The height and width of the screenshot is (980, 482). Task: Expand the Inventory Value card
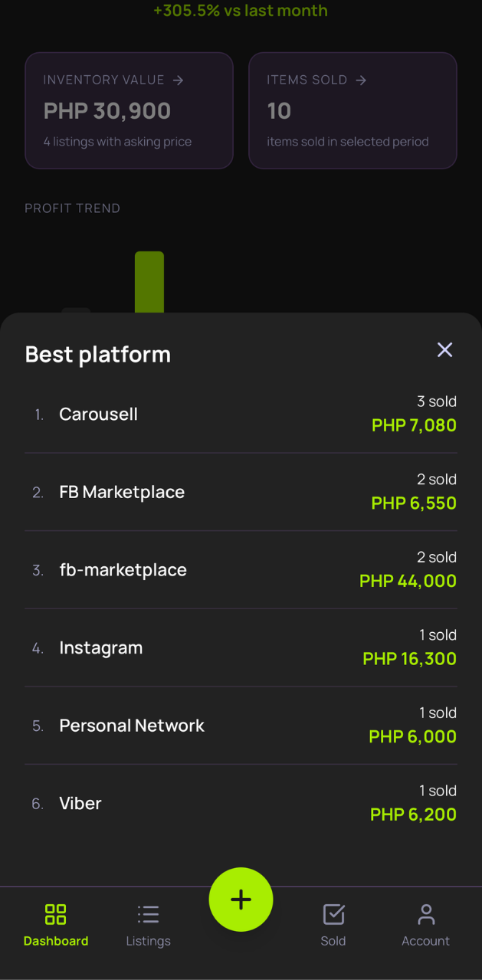[x=129, y=110]
